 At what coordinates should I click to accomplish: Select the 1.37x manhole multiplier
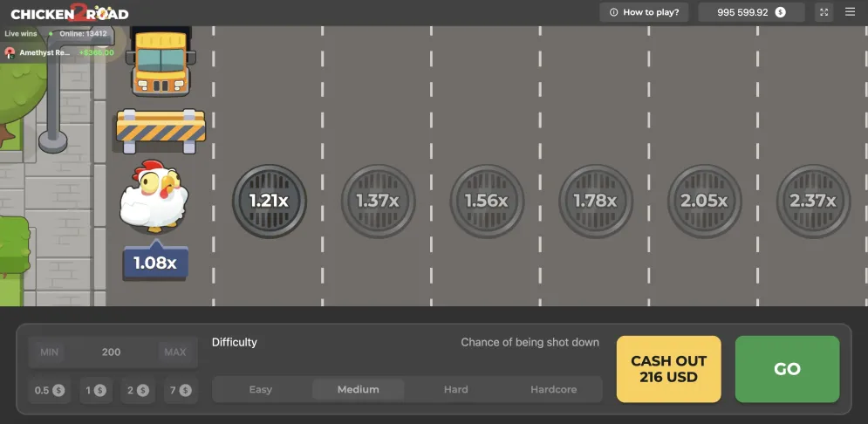[378, 201]
